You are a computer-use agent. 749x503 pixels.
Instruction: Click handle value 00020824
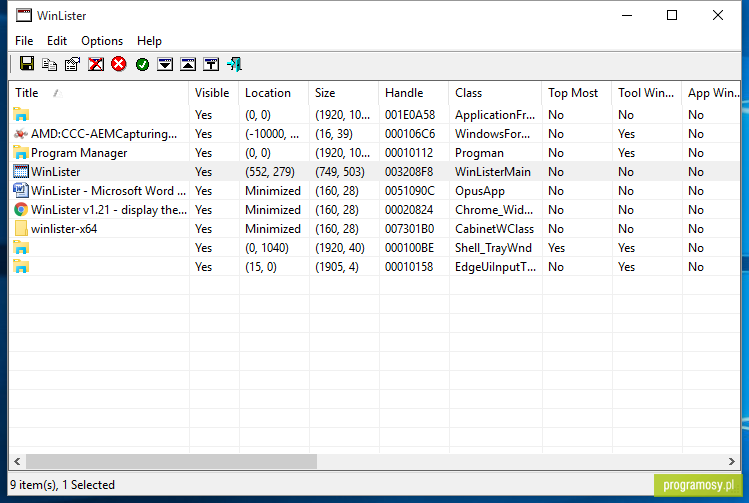[409, 210]
